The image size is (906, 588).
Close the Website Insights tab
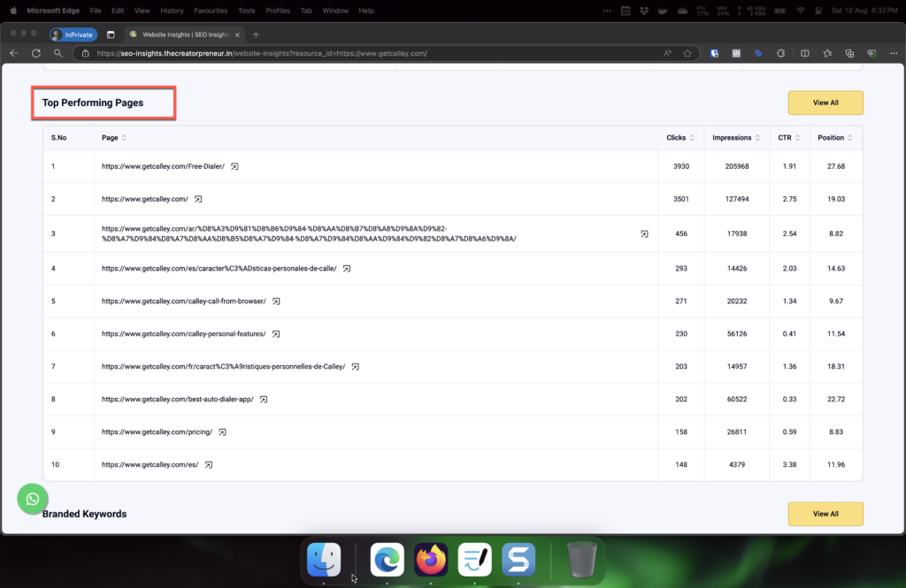(237, 34)
